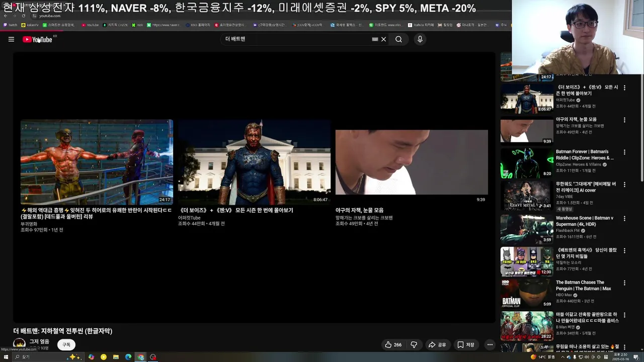Image resolution: width=644 pixels, height=362 pixels.
Task: Share the video using 공유
Action: click(437, 345)
